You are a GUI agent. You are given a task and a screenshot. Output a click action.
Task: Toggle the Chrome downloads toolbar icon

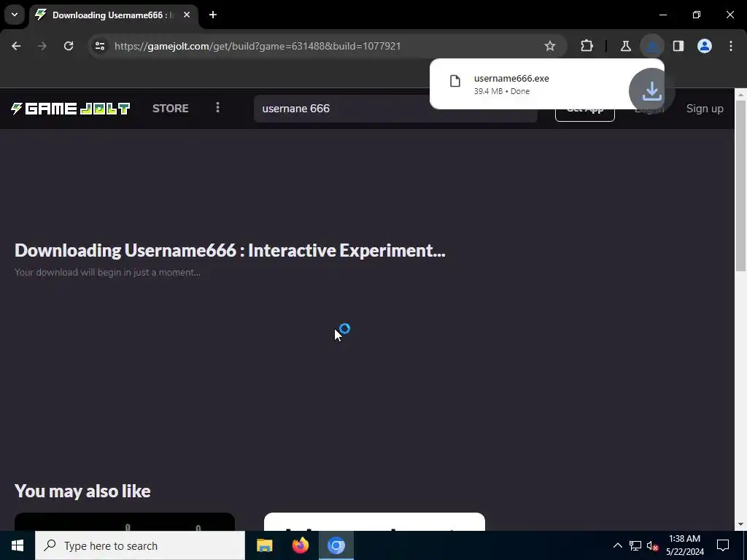tap(652, 46)
